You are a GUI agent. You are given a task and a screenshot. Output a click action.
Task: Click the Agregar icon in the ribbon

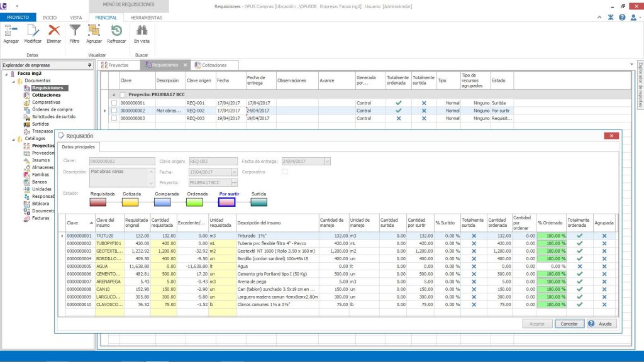point(11,31)
